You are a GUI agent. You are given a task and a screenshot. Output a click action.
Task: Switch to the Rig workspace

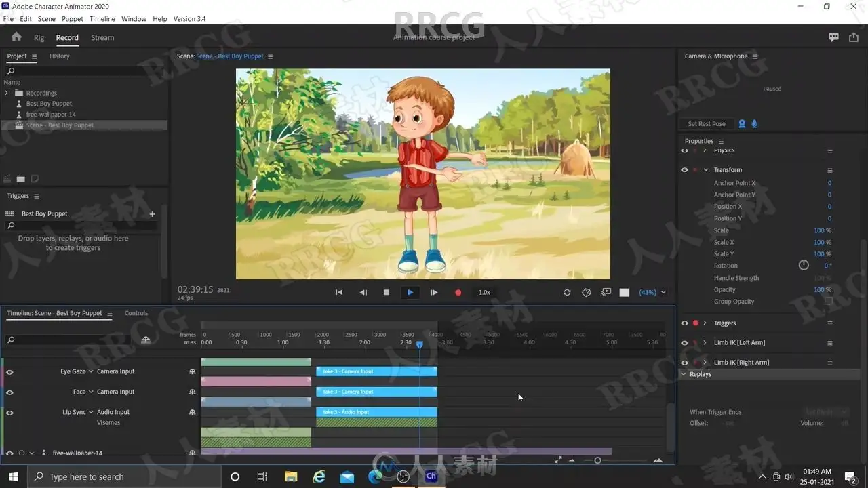click(x=39, y=38)
